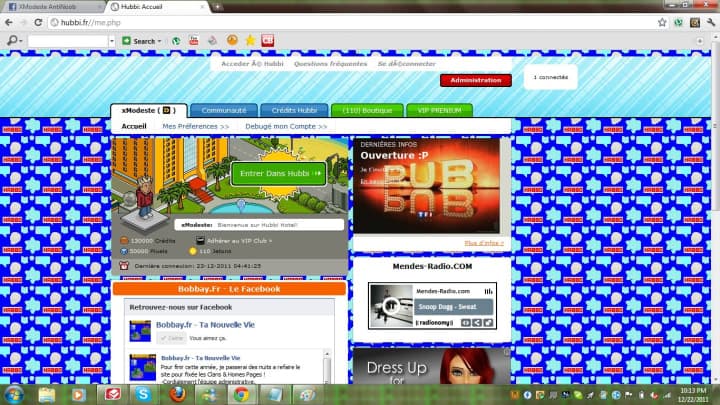Bookmark this page with the address-bar star
Screen dimensions: 720x405
pos(662,22)
